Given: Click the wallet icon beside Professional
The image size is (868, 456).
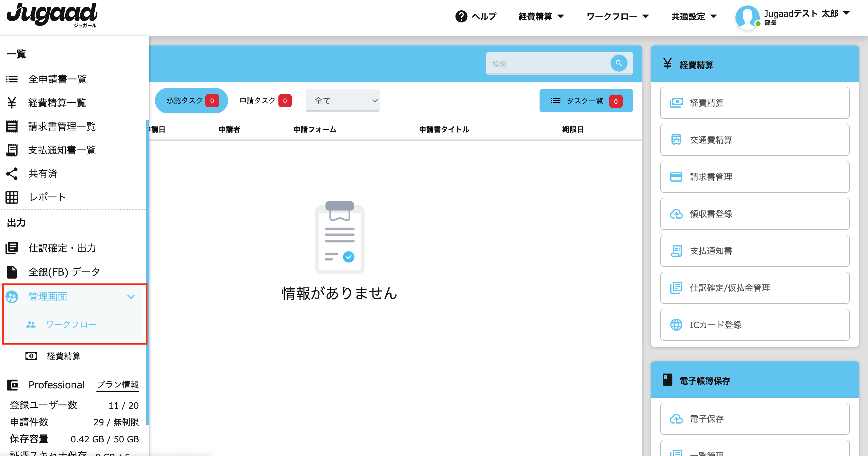Looking at the screenshot, I should (12, 385).
